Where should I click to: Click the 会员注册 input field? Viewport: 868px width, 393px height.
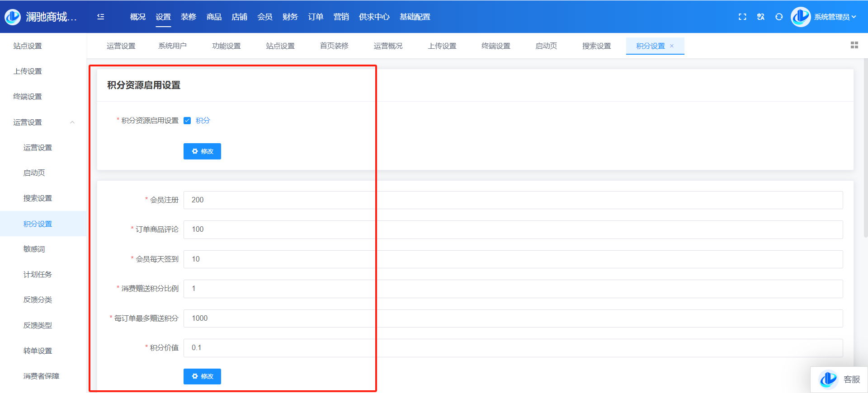tap(513, 200)
